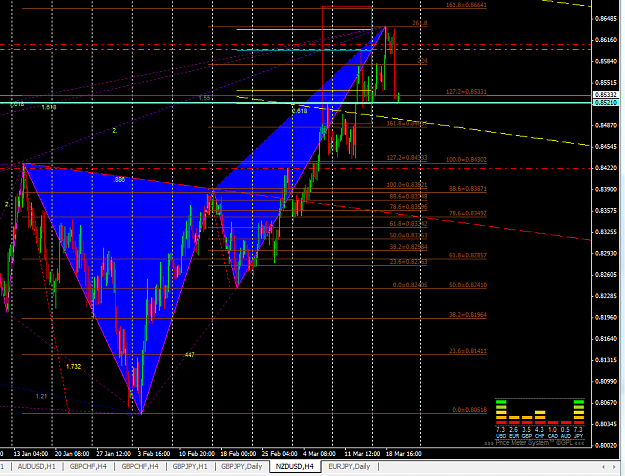The image size is (625, 476).
Task: Select the 0.0=0.80518 Fibonacci level label
Action: (469, 410)
